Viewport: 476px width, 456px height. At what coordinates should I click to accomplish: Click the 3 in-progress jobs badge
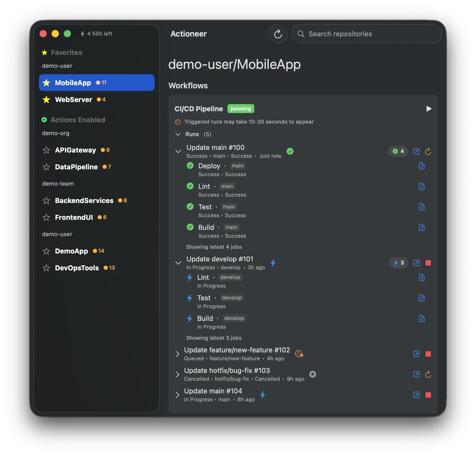pos(398,263)
